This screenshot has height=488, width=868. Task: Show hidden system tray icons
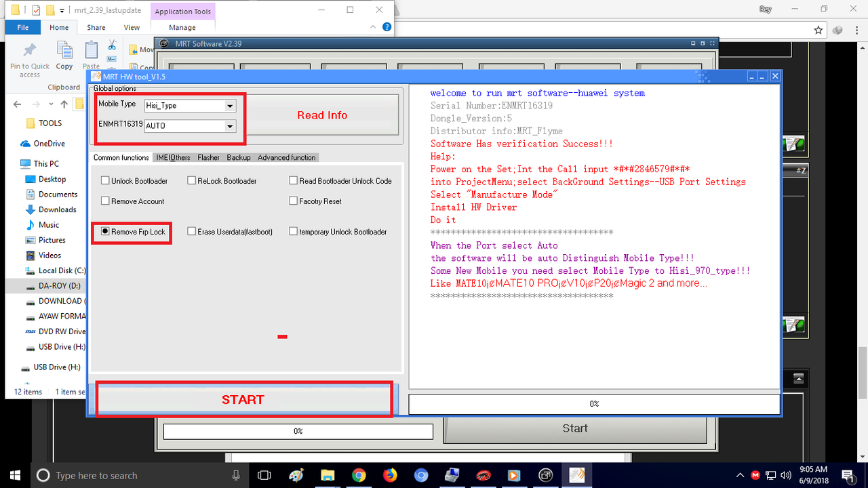[x=740, y=475]
